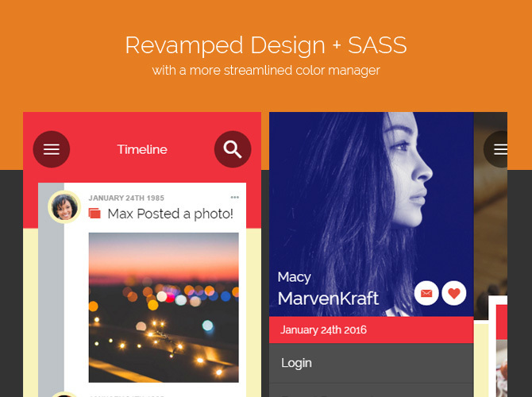
Task: Click the red photo gallery icon
Action: pos(94,214)
